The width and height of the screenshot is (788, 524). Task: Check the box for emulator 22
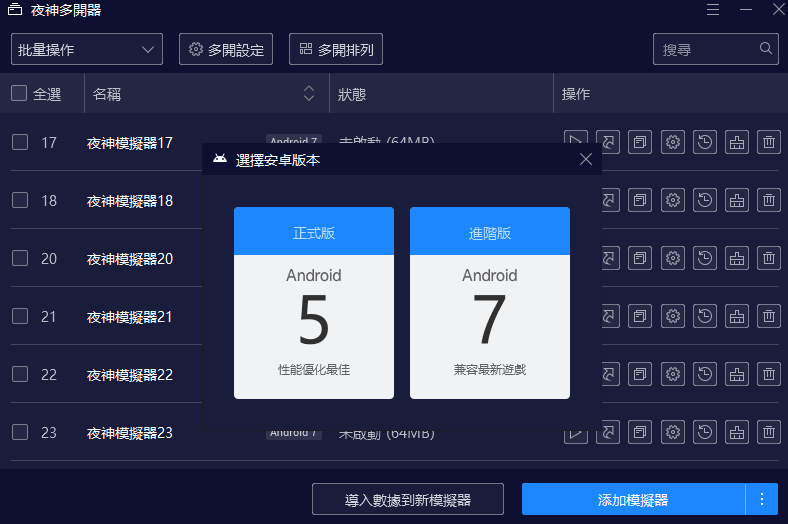[20, 374]
